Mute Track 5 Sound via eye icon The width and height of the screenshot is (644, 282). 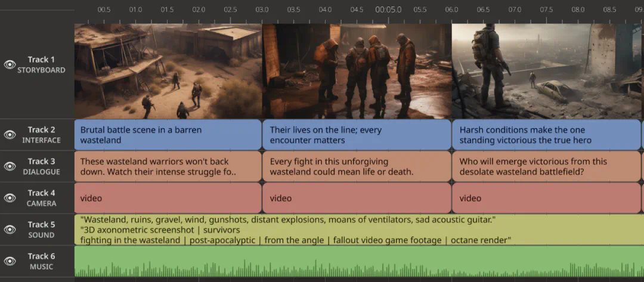coord(10,230)
